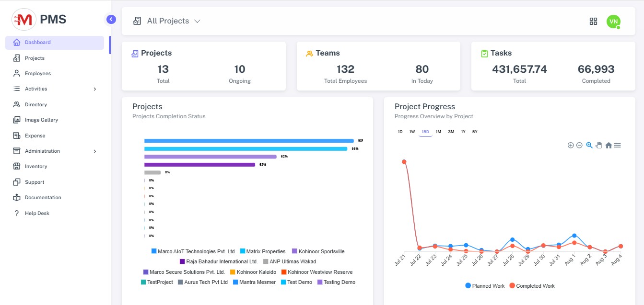Activate the panning hand tool
This screenshot has width=644, height=305.
(x=598, y=145)
